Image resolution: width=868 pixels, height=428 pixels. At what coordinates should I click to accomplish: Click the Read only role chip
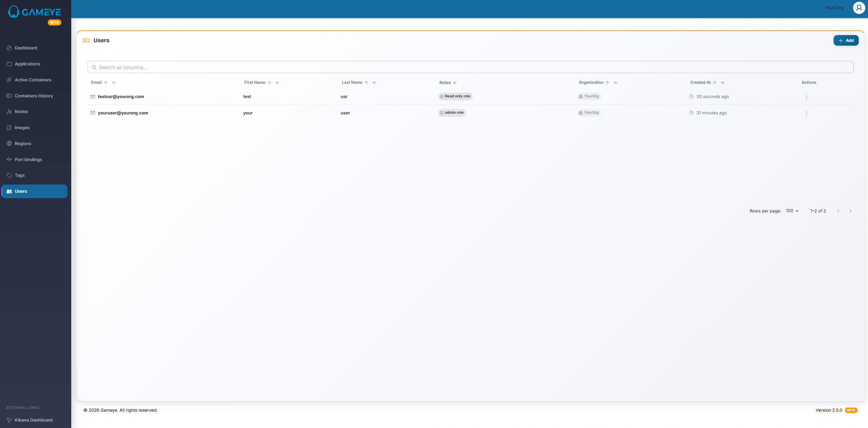pyautogui.click(x=455, y=96)
